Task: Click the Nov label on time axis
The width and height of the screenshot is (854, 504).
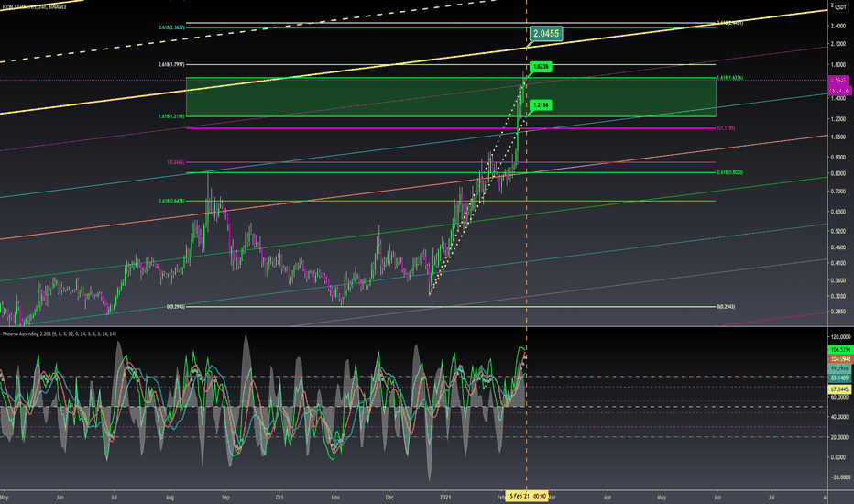Action: point(335,498)
